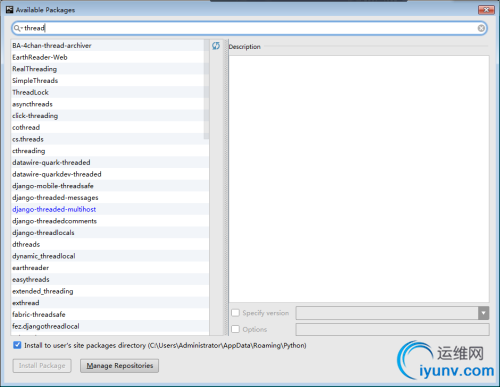The height and width of the screenshot is (387, 500).
Task: Select django-threadlocals package
Action: point(110,233)
